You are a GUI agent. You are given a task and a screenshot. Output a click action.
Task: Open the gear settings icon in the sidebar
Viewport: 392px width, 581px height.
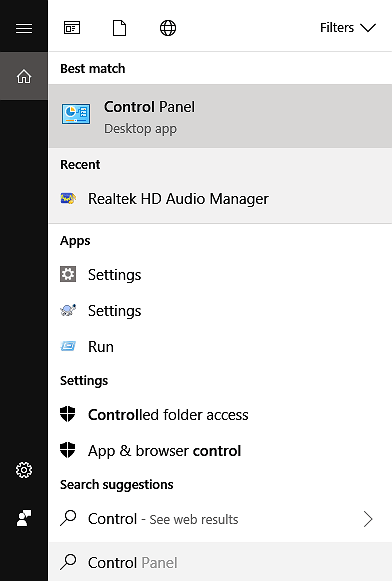click(x=24, y=470)
